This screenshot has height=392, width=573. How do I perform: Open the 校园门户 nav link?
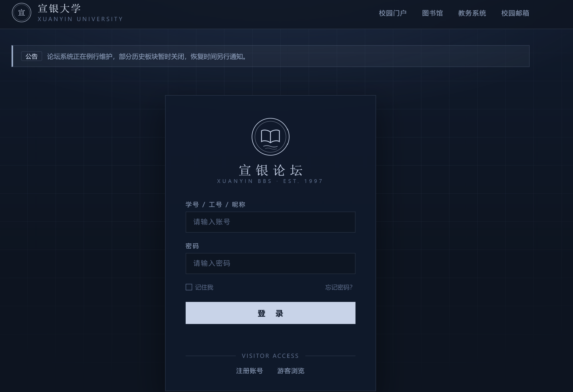[393, 13]
